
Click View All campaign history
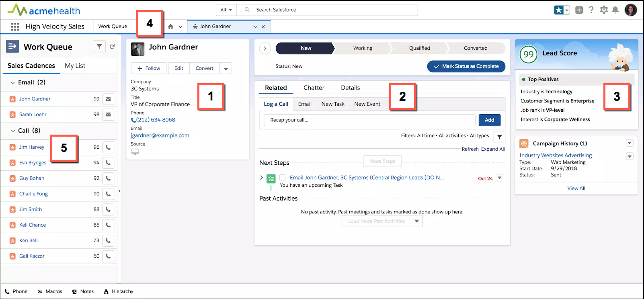pos(576,188)
